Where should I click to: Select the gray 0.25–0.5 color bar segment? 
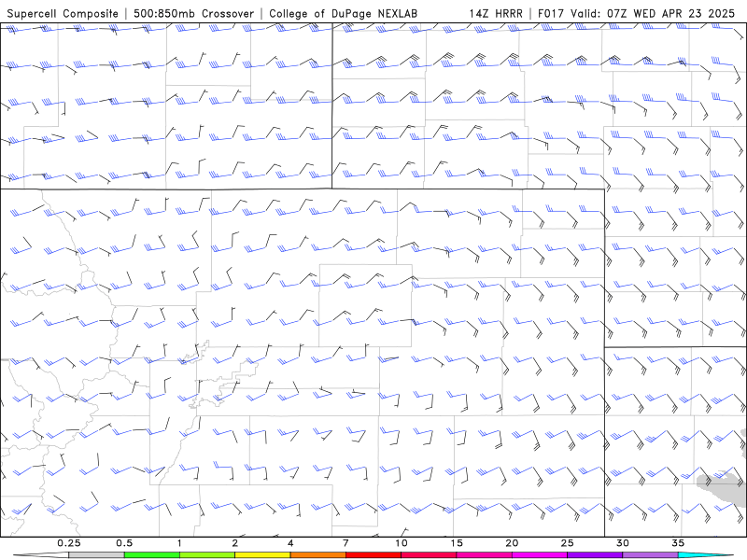click(x=97, y=555)
